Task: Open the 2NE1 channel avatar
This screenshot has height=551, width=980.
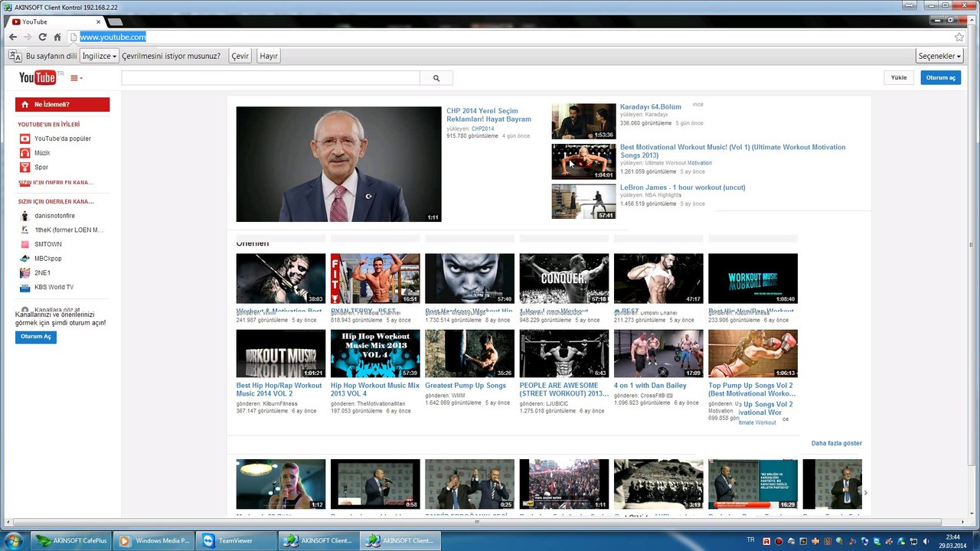Action: point(24,272)
